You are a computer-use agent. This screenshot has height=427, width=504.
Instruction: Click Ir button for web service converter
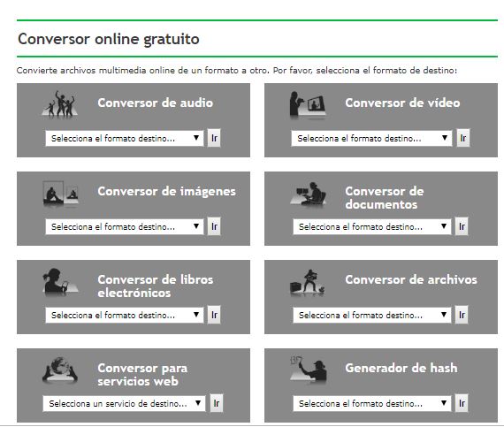point(217,403)
